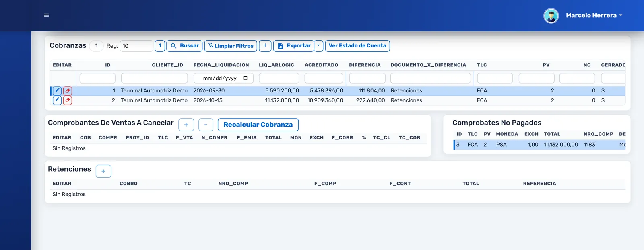Click the ACREDITADO filter input
The height and width of the screenshot is (250, 644).
tap(324, 78)
